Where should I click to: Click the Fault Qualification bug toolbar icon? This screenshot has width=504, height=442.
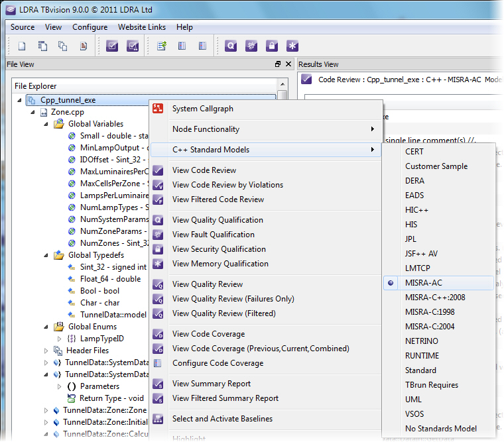(x=251, y=46)
